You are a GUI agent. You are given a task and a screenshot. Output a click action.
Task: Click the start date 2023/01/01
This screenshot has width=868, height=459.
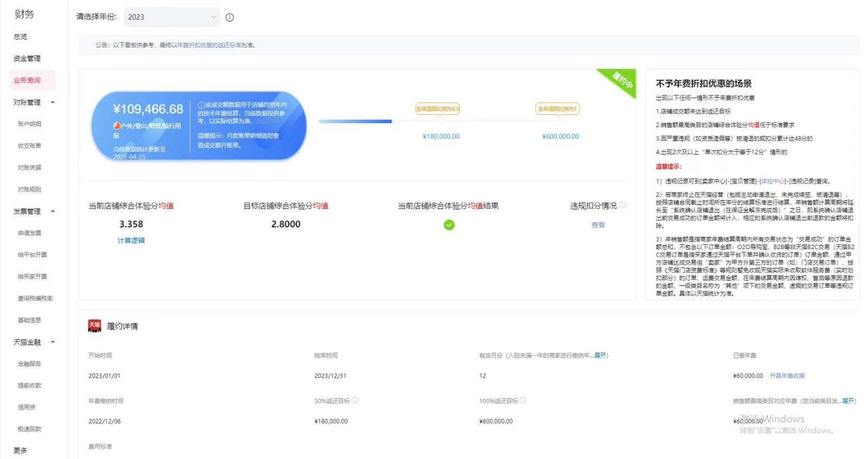tap(105, 375)
